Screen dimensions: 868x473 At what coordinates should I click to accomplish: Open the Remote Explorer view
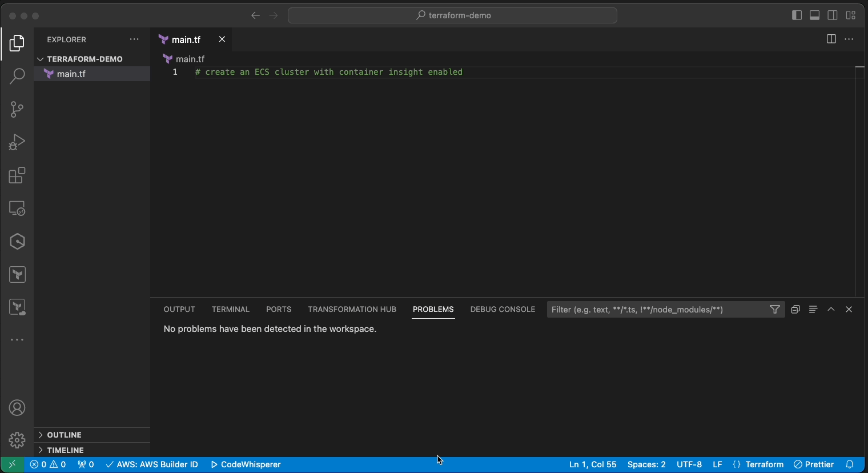tap(17, 209)
